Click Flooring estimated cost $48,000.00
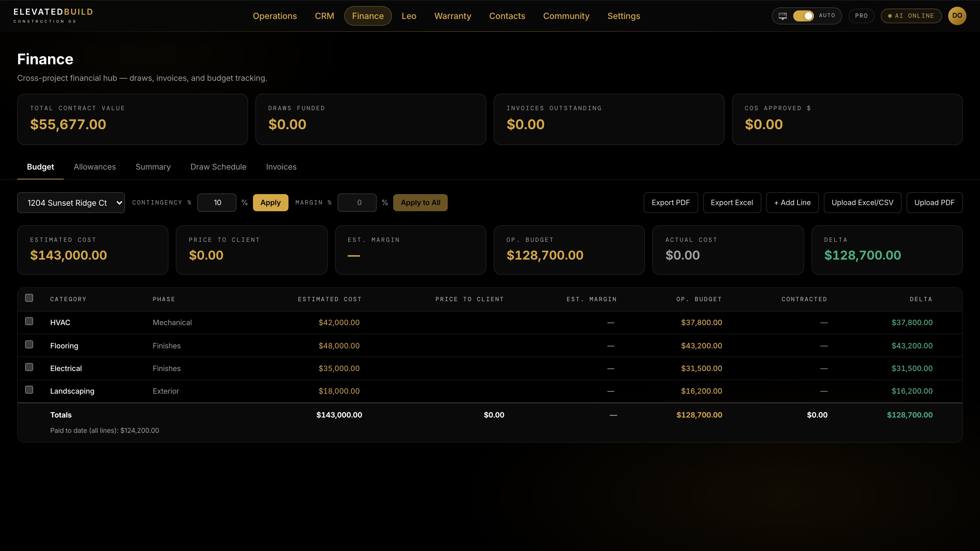This screenshot has width=980, height=551. click(339, 346)
